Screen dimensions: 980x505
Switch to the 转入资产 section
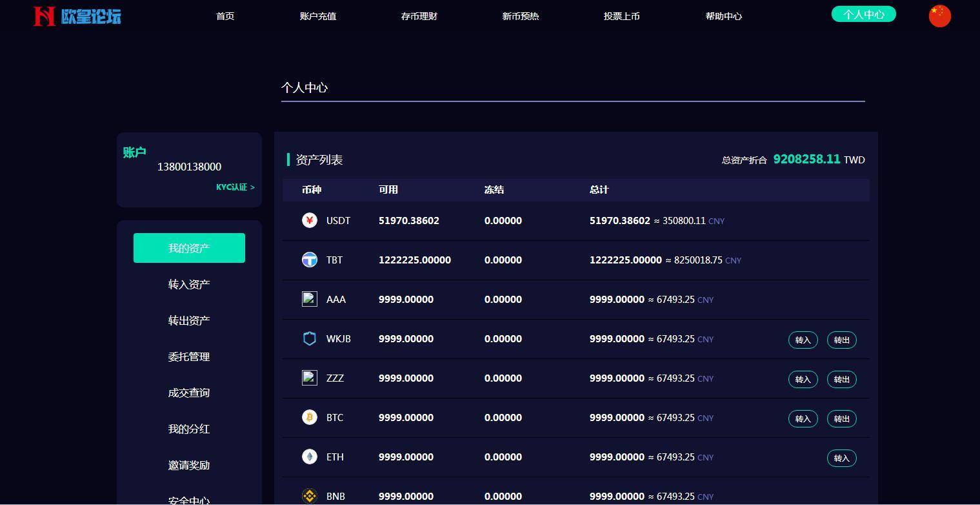[x=189, y=283]
